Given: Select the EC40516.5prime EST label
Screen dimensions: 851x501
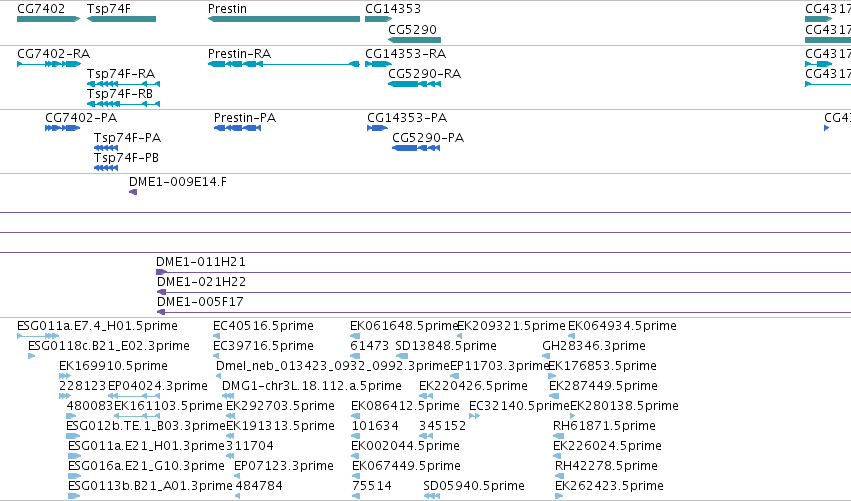Looking at the screenshot, I should tap(263, 326).
